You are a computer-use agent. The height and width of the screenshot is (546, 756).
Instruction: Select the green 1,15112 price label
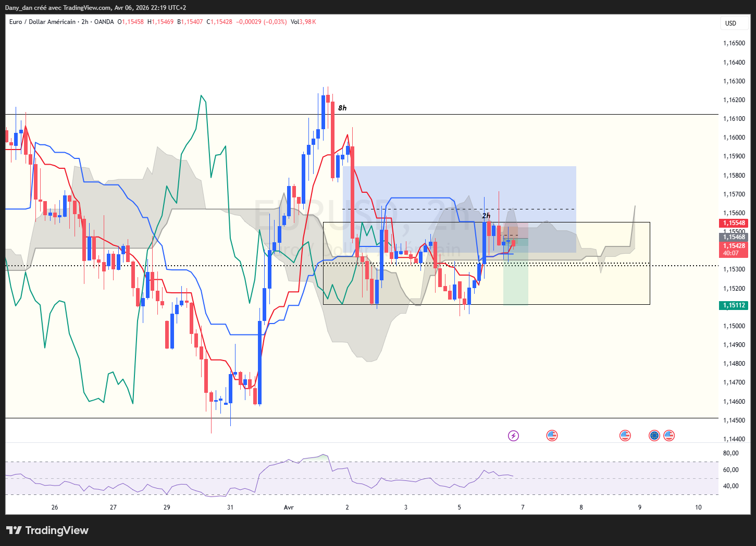(x=734, y=305)
